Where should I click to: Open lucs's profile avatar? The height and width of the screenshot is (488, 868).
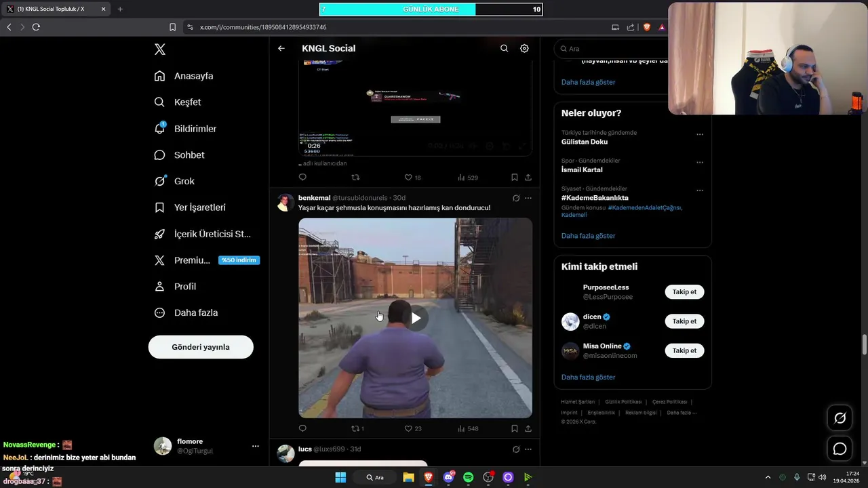285,454
